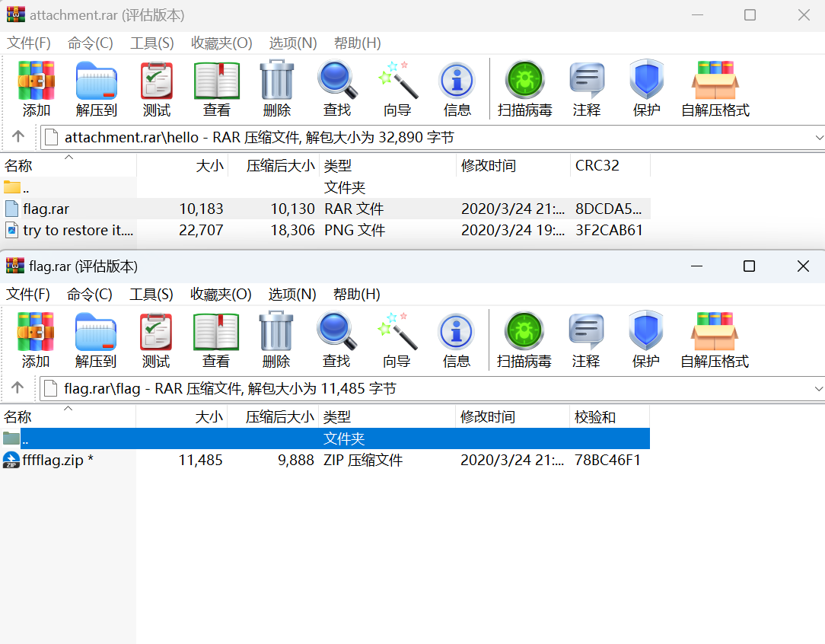Screen dimensions: 825x644
Task: Maximize the flag.rar window
Action: click(749, 266)
